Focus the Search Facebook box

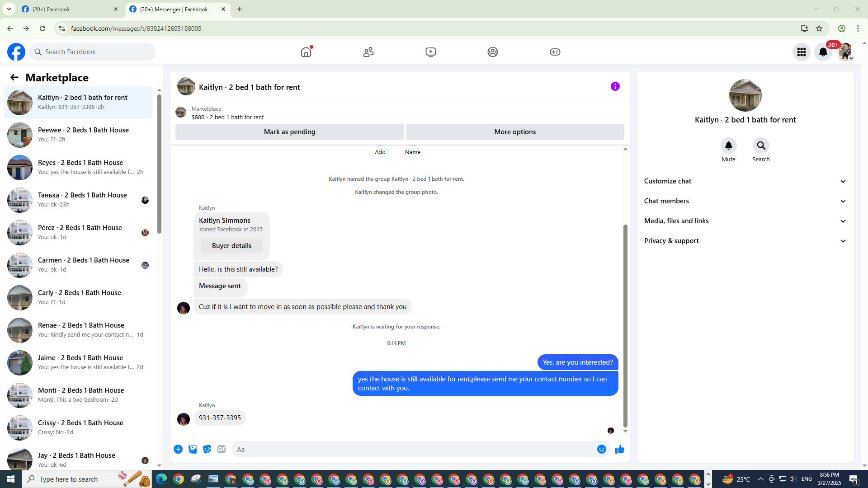(x=93, y=52)
